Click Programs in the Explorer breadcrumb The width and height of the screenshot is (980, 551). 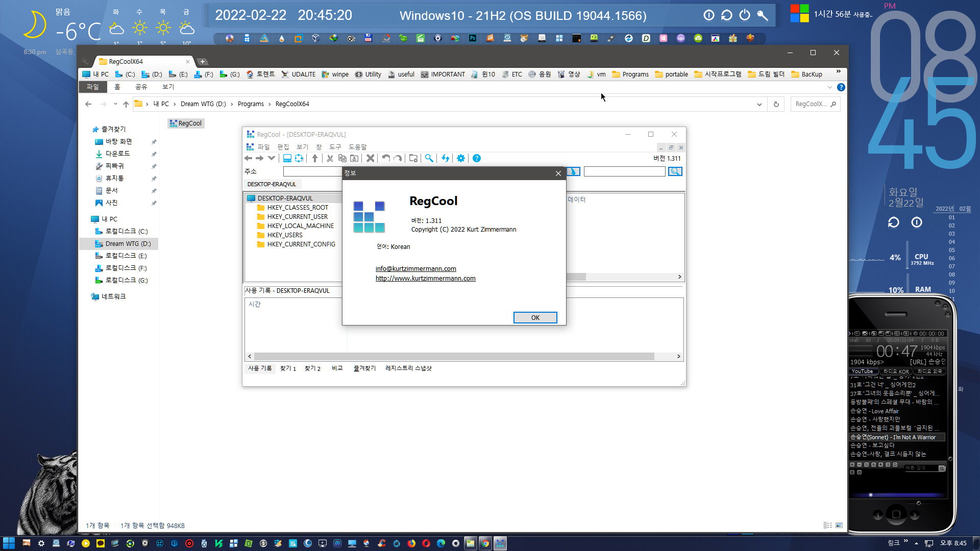click(251, 104)
